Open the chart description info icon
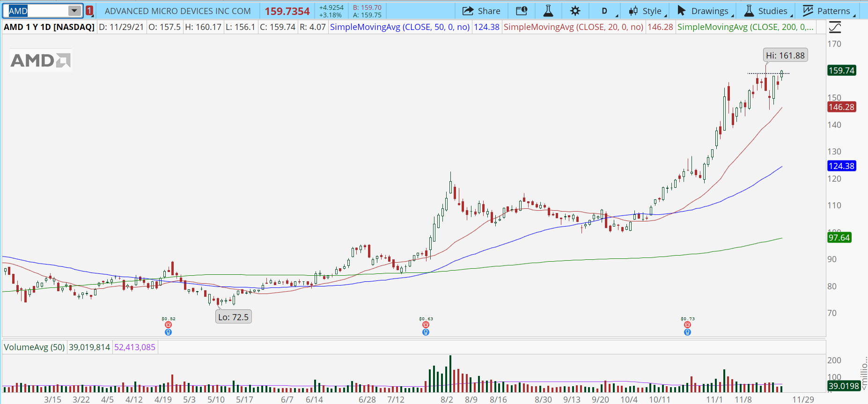The height and width of the screenshot is (404, 868). (522, 11)
